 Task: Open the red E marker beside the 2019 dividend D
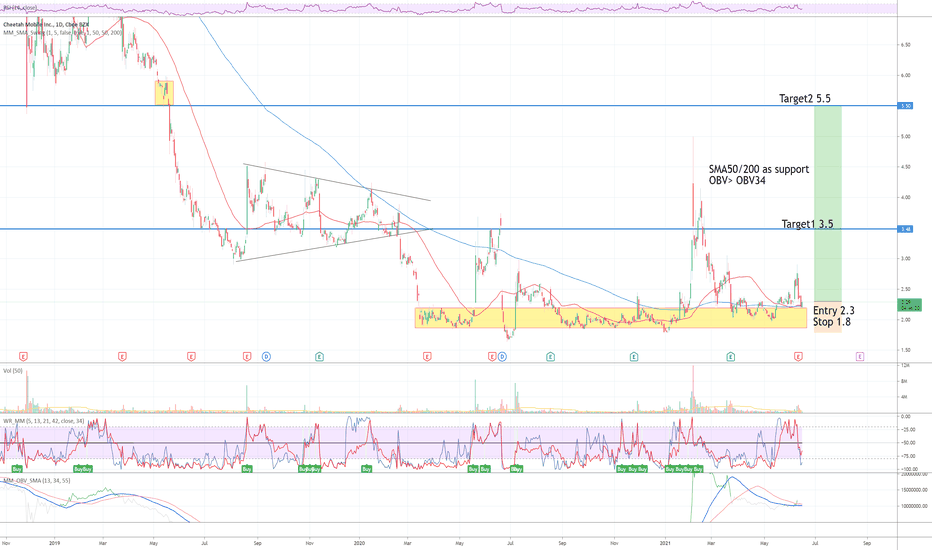coord(247,357)
